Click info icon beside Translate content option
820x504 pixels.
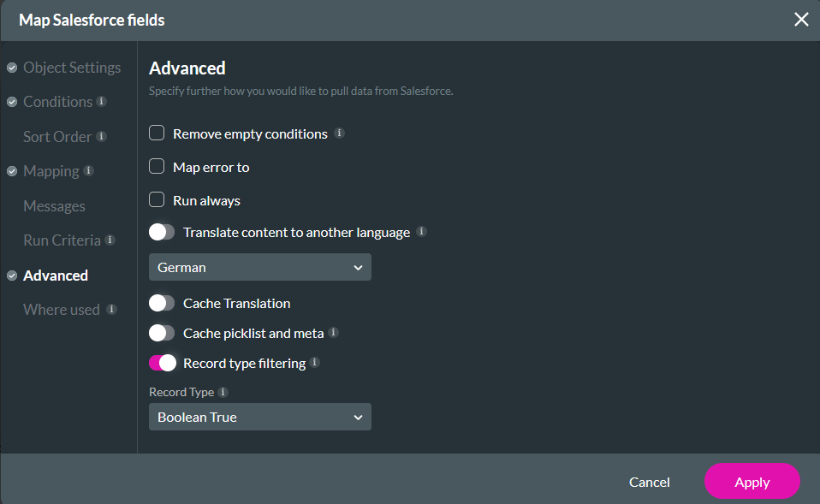tap(421, 231)
